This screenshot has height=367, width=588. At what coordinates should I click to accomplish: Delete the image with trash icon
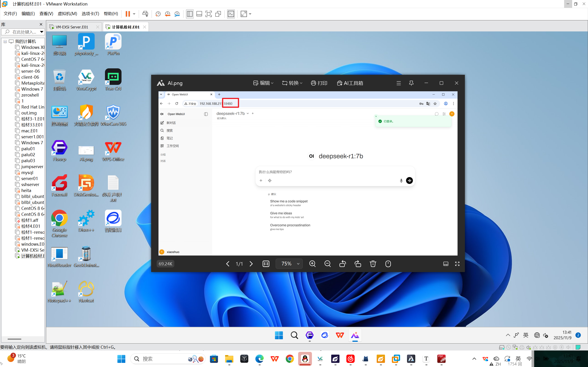click(x=373, y=264)
